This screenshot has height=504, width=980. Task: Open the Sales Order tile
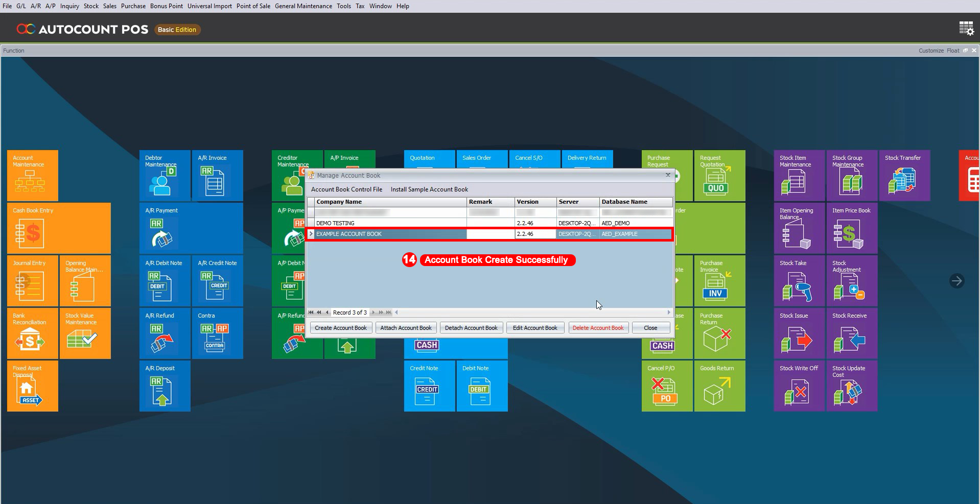coord(482,159)
